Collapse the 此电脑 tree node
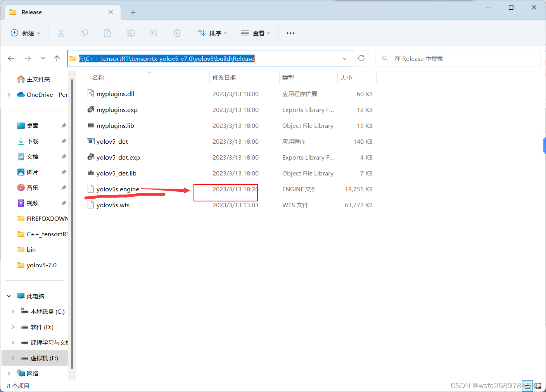The height and width of the screenshot is (392, 546). tap(9, 296)
